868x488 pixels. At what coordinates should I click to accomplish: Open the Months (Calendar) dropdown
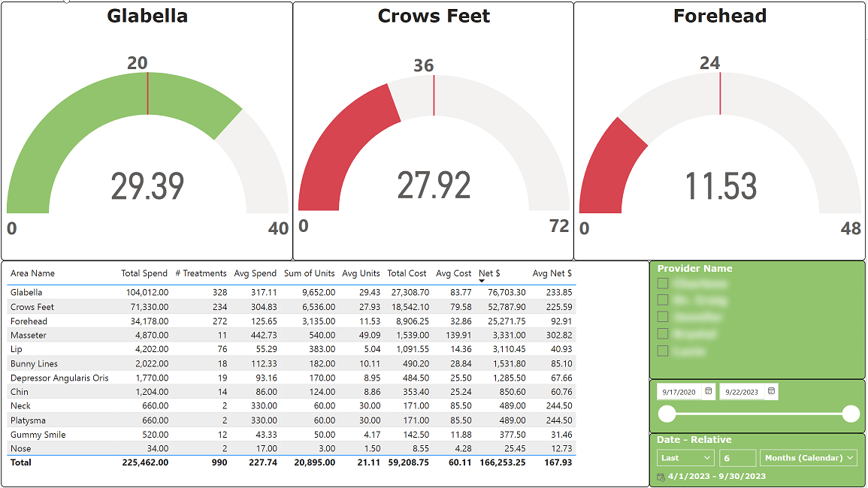[x=809, y=458]
